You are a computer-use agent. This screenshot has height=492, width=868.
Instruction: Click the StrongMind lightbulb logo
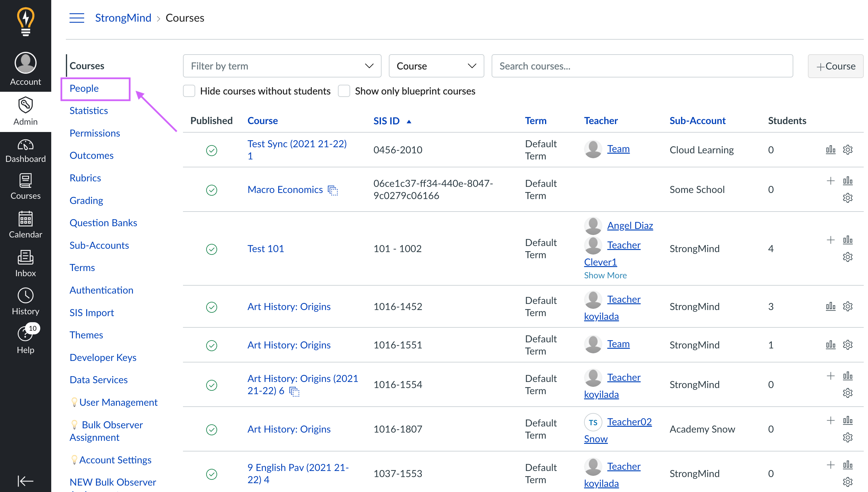tap(26, 21)
